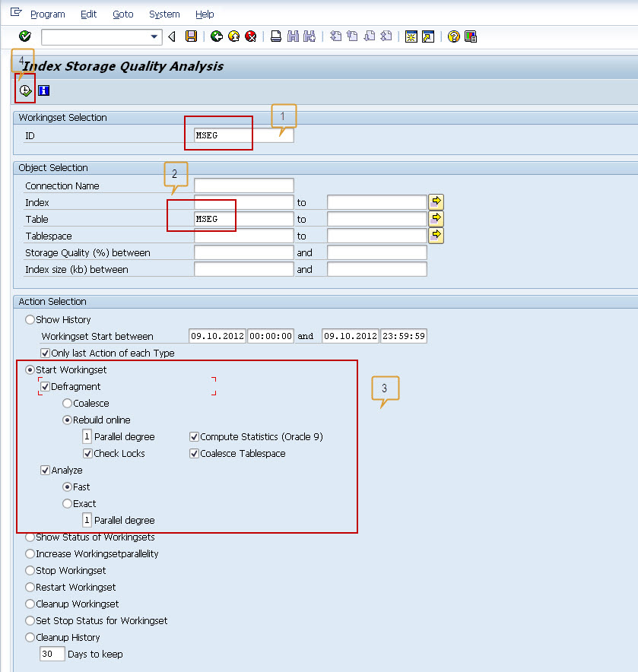Disable the Compute Statistics (Oracle 9) checkbox
This screenshot has width=638, height=672.
(x=193, y=436)
